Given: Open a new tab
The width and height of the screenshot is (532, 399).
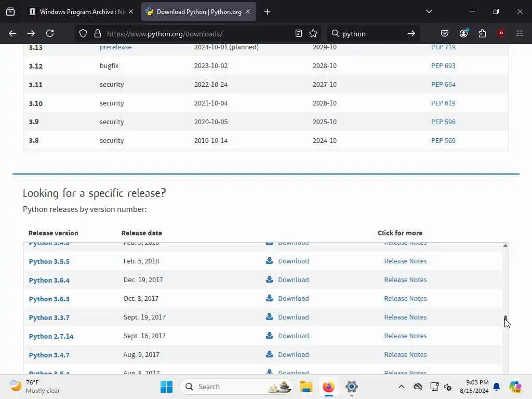Looking at the screenshot, I should point(268,12).
